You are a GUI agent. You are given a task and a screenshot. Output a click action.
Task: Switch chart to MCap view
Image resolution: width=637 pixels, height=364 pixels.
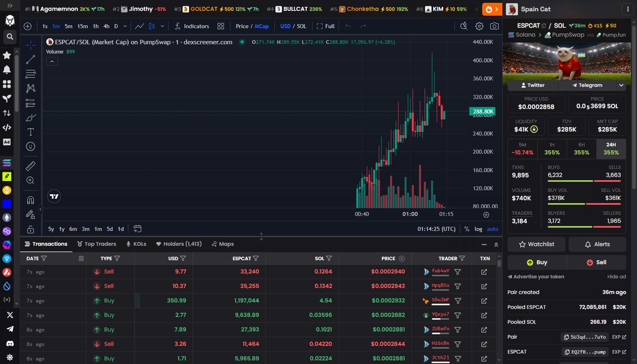tap(262, 26)
